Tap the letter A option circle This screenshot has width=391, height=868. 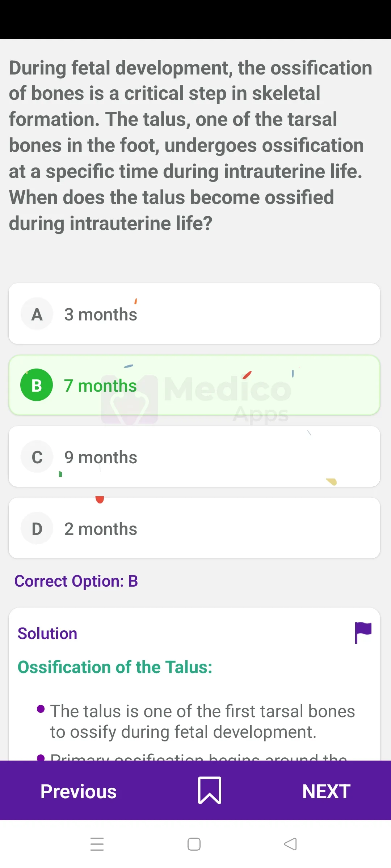(37, 314)
